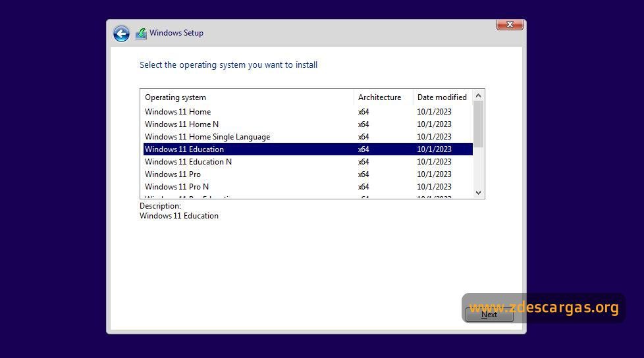Click the list scroll up arrow
The height and width of the screenshot is (358, 644).
point(478,95)
